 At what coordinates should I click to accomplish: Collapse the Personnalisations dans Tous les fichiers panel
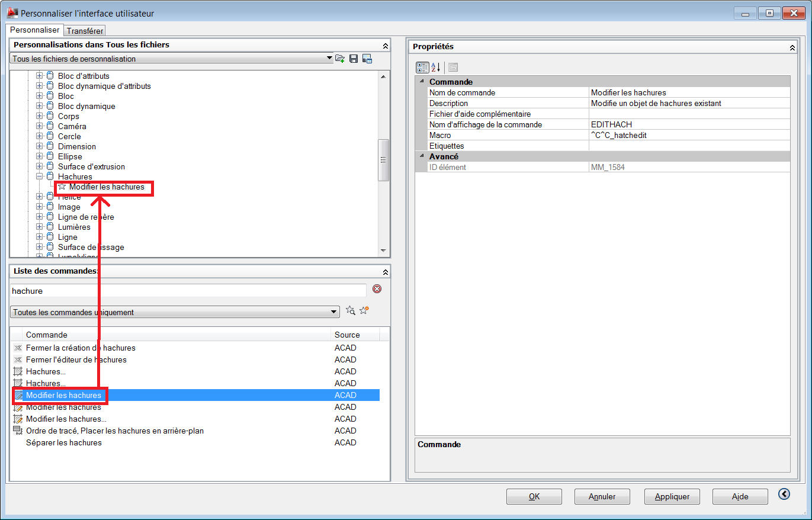(386, 46)
